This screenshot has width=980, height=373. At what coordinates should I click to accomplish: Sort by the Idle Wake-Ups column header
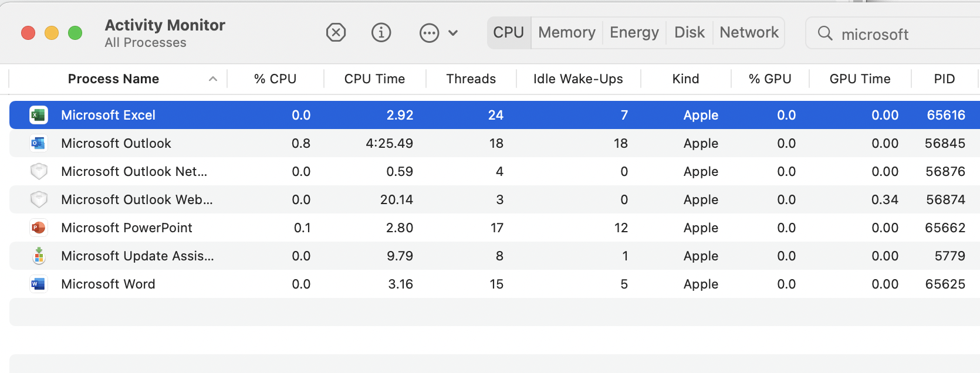[x=578, y=79]
